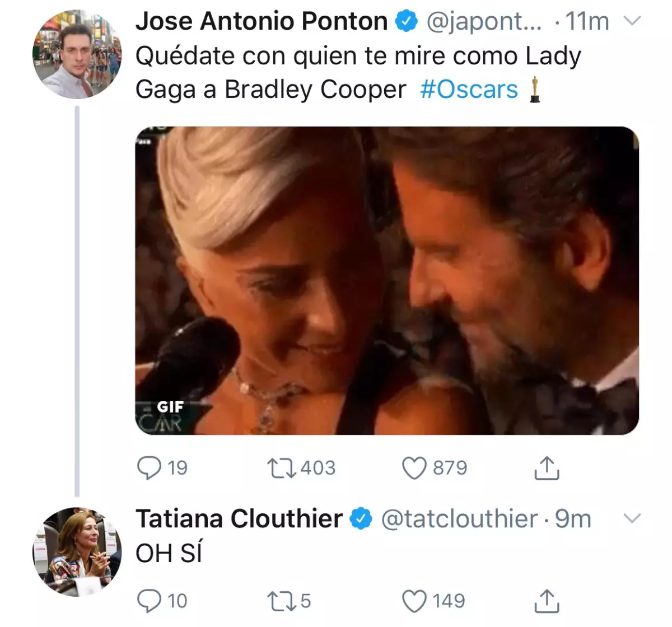This screenshot has width=672, height=627.
Task: Share Jose Antonio Ponton's tweet
Action: [x=545, y=467]
